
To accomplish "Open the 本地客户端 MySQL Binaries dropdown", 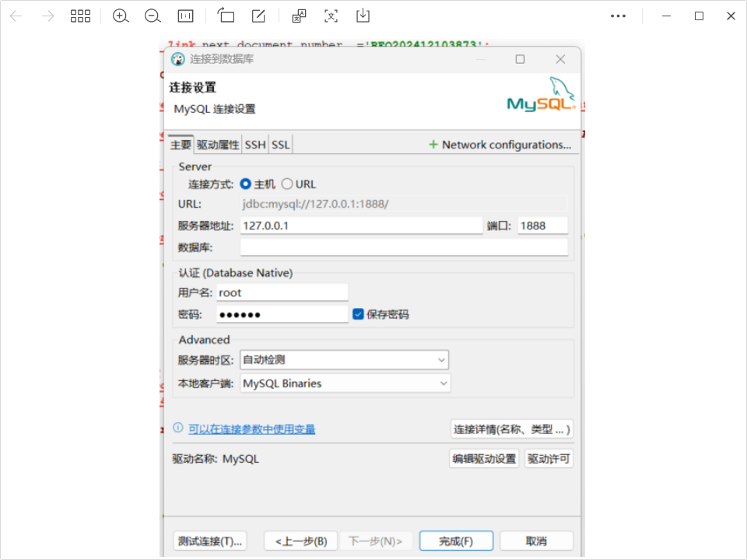I will 345,383.
